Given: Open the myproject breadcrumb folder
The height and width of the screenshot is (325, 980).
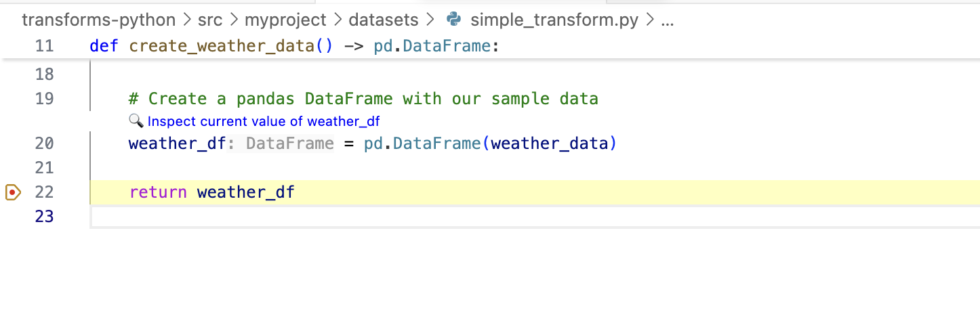Looking at the screenshot, I should (x=285, y=20).
